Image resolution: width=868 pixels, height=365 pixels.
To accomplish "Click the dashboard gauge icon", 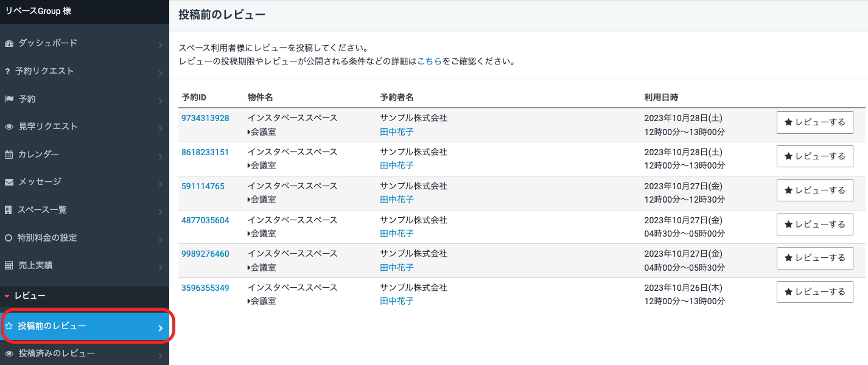I will [9, 43].
